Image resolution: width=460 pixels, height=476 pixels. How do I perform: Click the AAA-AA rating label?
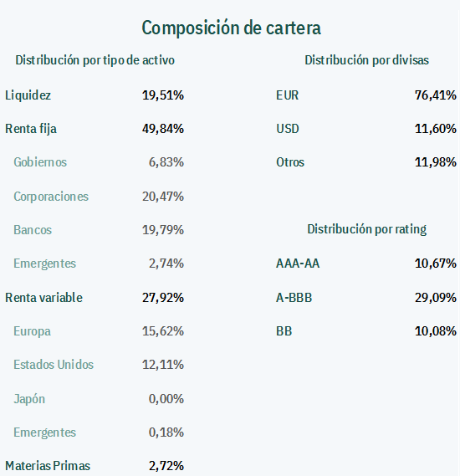tap(298, 264)
